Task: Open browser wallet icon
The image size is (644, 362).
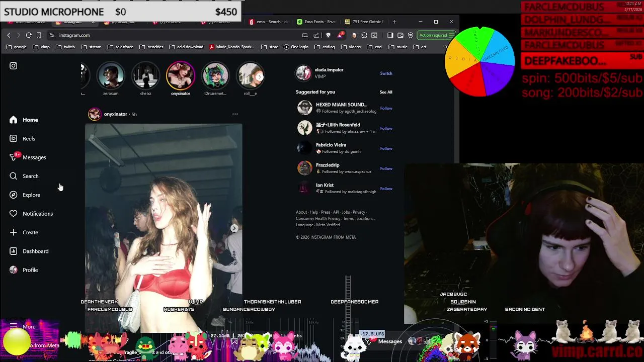Action: pyautogui.click(x=400, y=35)
